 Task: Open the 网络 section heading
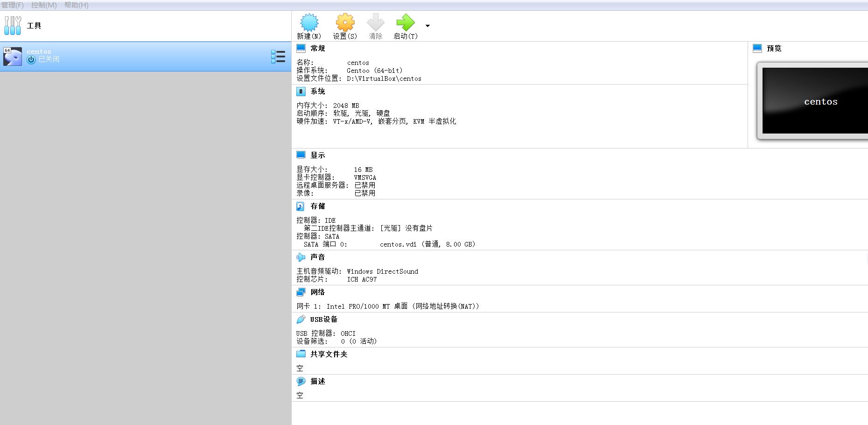click(318, 292)
